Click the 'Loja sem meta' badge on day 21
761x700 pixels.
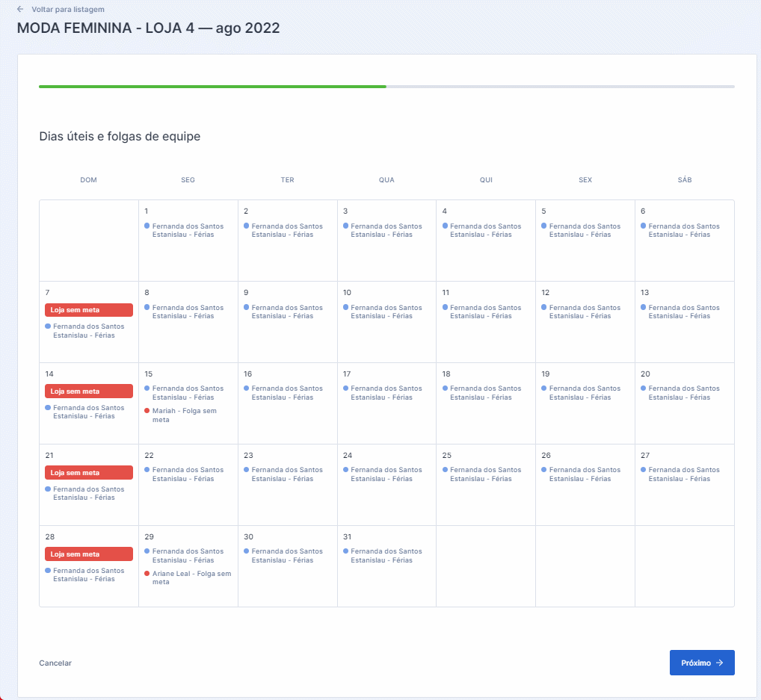coord(89,473)
